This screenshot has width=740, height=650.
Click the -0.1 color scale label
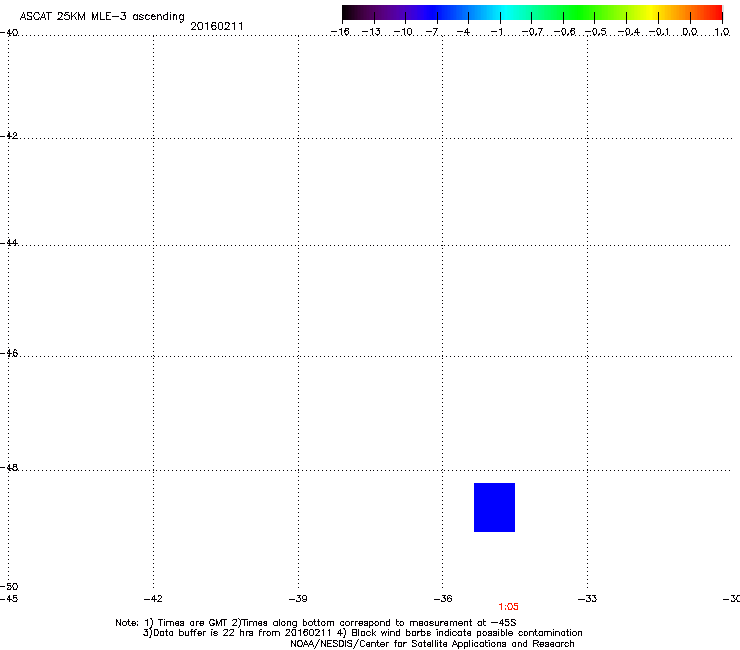coord(659,32)
